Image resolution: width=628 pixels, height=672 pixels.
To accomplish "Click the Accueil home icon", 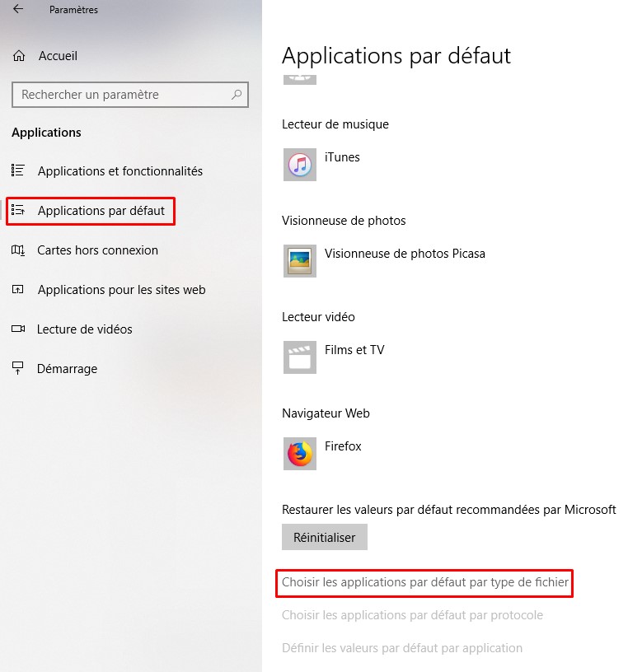I will 18,55.
